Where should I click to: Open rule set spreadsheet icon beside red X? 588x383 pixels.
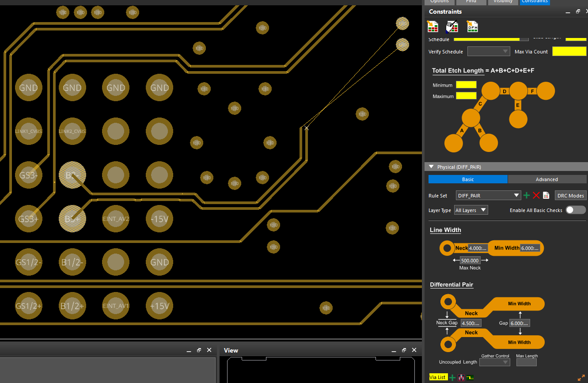tap(546, 196)
